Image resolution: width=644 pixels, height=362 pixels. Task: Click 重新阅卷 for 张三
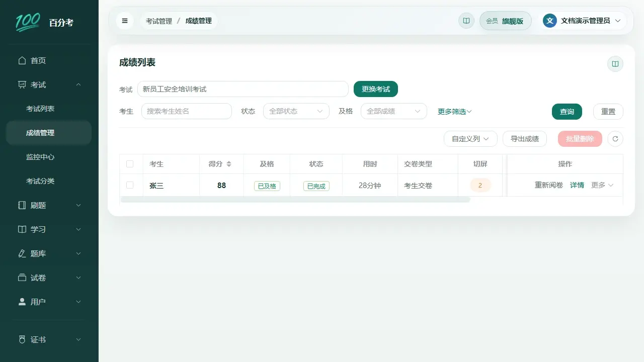pyautogui.click(x=549, y=185)
